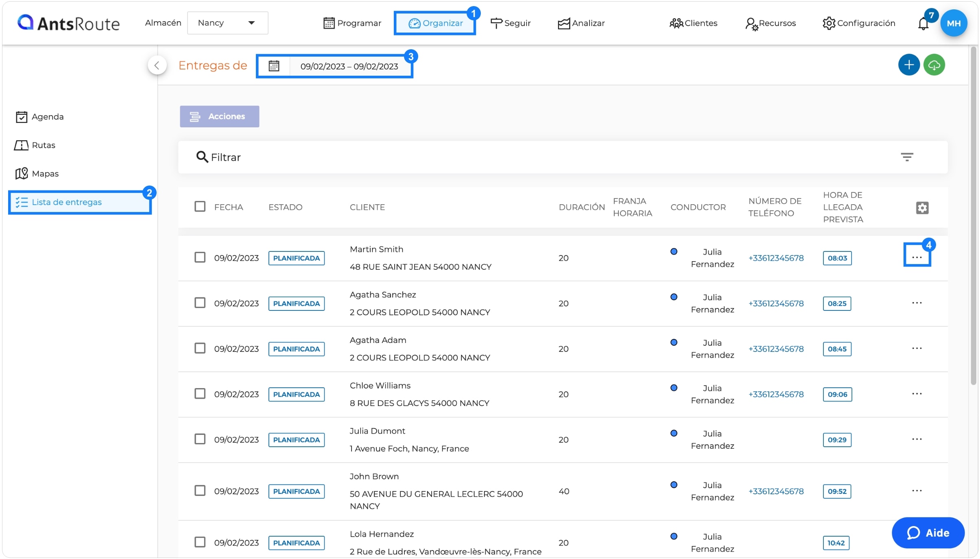980x559 pixels.
Task: Check the Agatha Adam delivery checkbox
Action: pyautogui.click(x=200, y=349)
